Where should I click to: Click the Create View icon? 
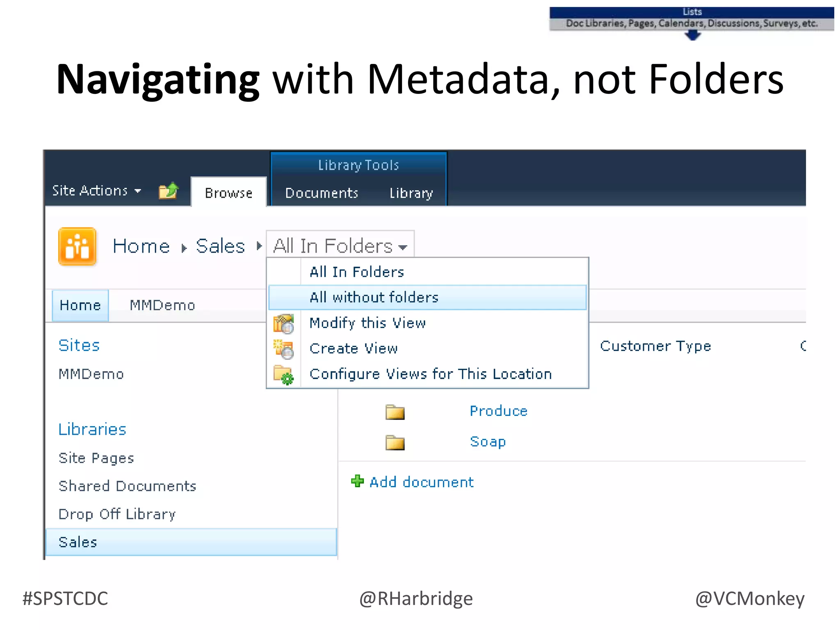point(283,349)
